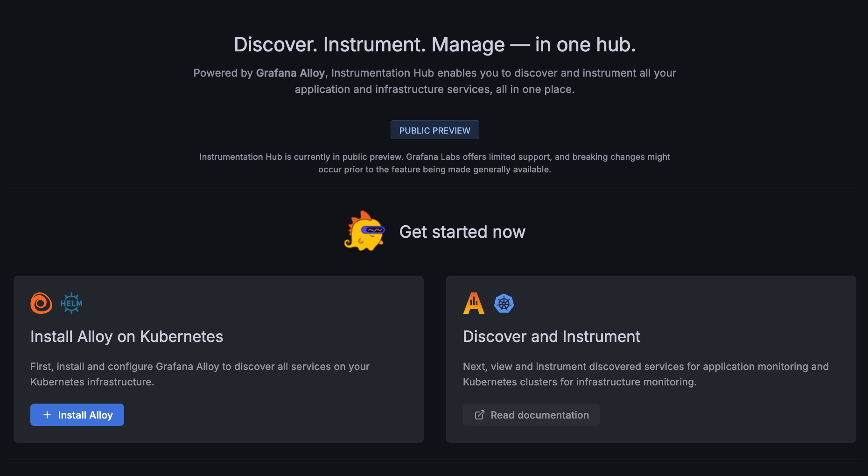868x476 pixels.
Task: Click the Get started now heading
Action: pos(462,232)
